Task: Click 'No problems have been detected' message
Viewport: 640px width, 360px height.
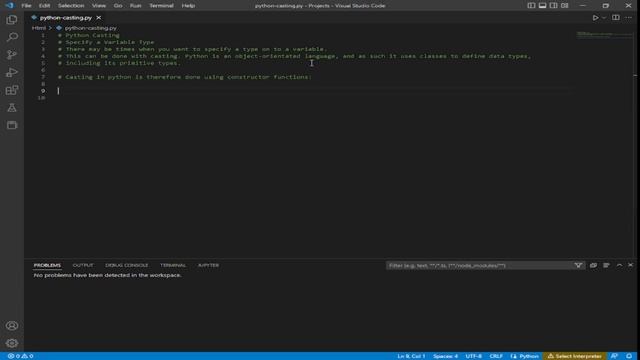Action: (108, 275)
